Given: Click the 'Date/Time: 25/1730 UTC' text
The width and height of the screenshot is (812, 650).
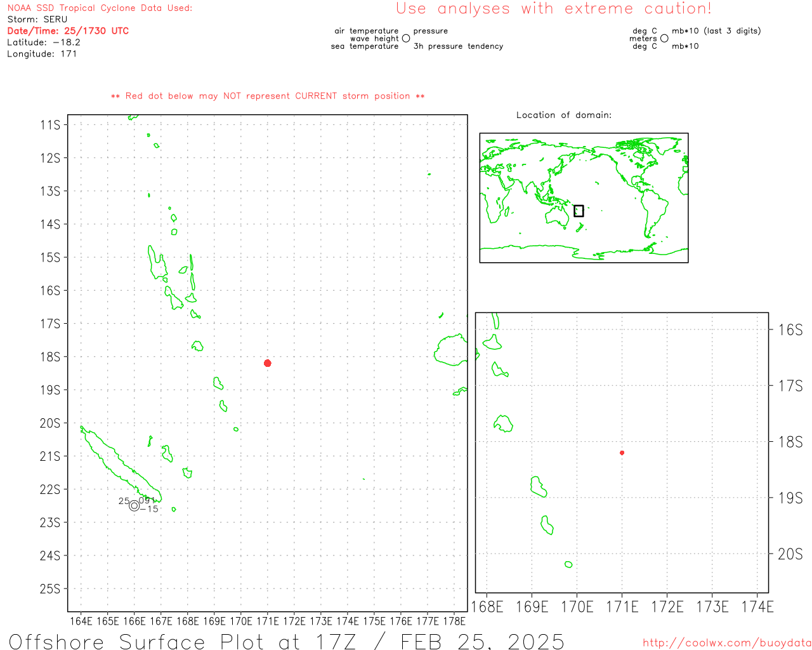Looking at the screenshot, I should pyautogui.click(x=68, y=31).
